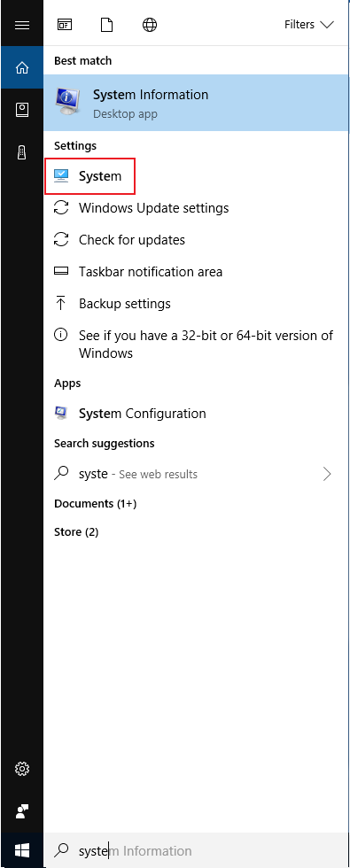The width and height of the screenshot is (350, 868).
Task: Click the Search suggestions heading
Action: click(x=105, y=444)
